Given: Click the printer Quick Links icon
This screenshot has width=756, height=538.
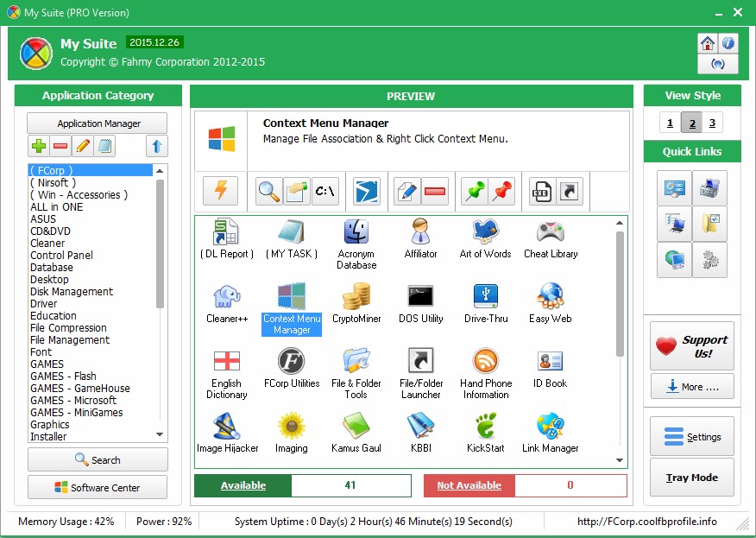Looking at the screenshot, I should coord(709,187).
